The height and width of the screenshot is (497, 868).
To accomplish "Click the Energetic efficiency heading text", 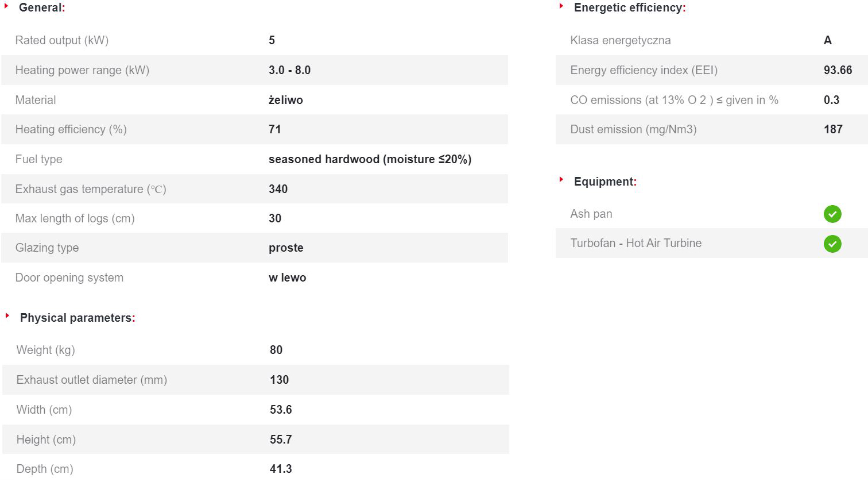I will pyautogui.click(x=630, y=7).
